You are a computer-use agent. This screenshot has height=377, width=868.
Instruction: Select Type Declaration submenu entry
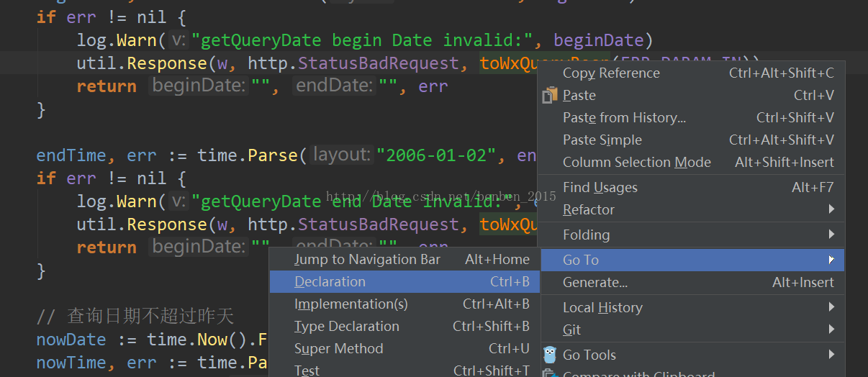click(346, 326)
